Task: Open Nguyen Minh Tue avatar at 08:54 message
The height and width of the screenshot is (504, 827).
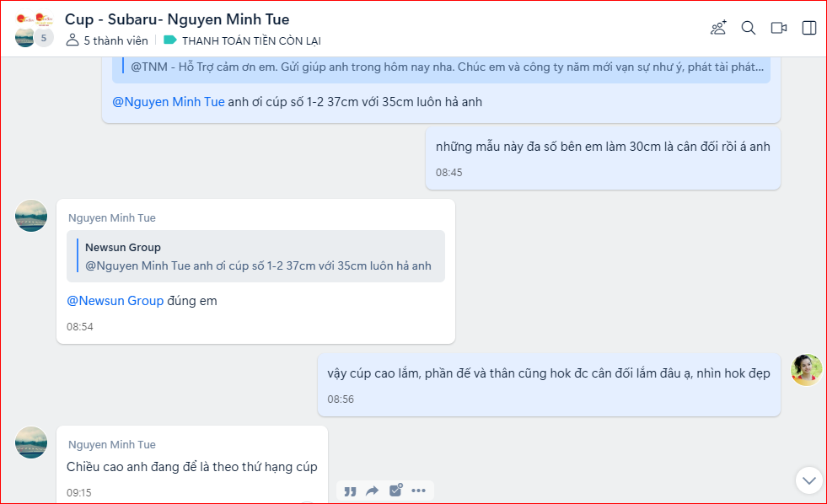Action: click(31, 216)
